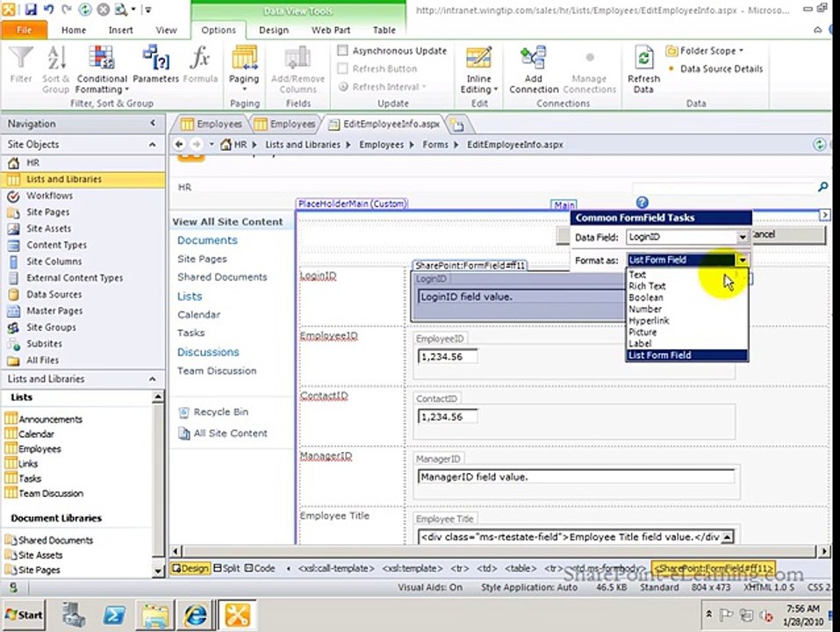Switch to the Web Part tab
The image size is (840, 632).
coord(331,30)
